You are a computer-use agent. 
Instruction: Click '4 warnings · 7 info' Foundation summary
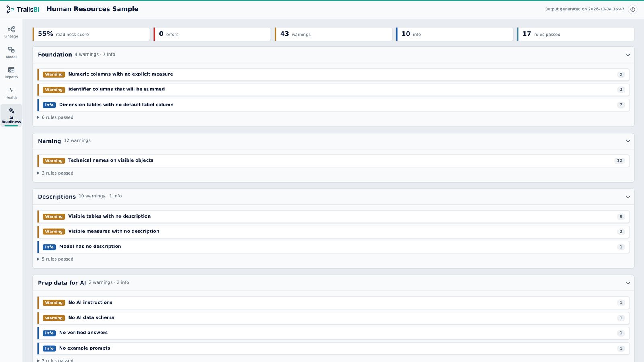(x=95, y=54)
